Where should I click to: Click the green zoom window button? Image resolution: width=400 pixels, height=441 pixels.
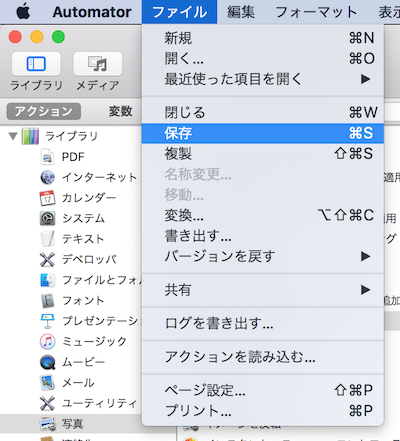[x=58, y=37]
